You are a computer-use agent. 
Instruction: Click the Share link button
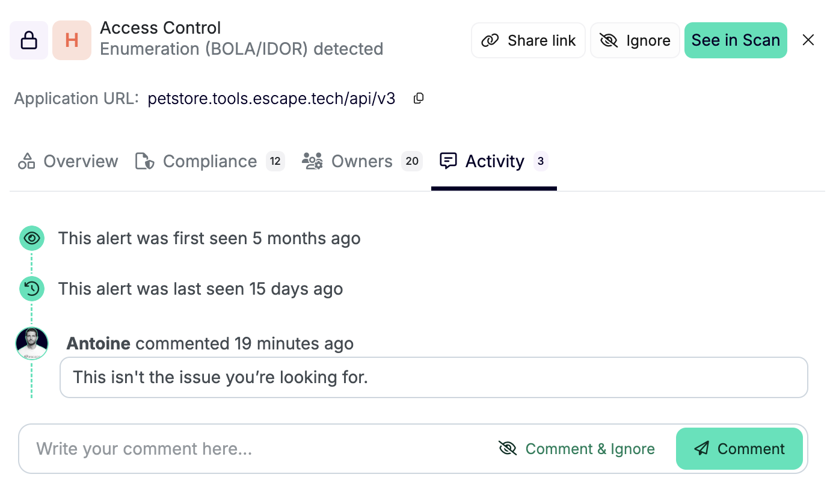528,40
